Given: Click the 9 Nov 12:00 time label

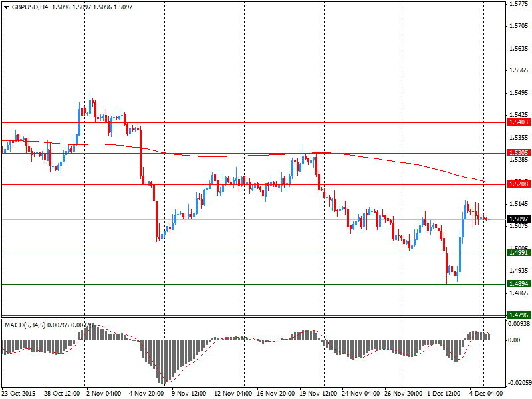Looking at the screenshot, I should (x=189, y=394).
